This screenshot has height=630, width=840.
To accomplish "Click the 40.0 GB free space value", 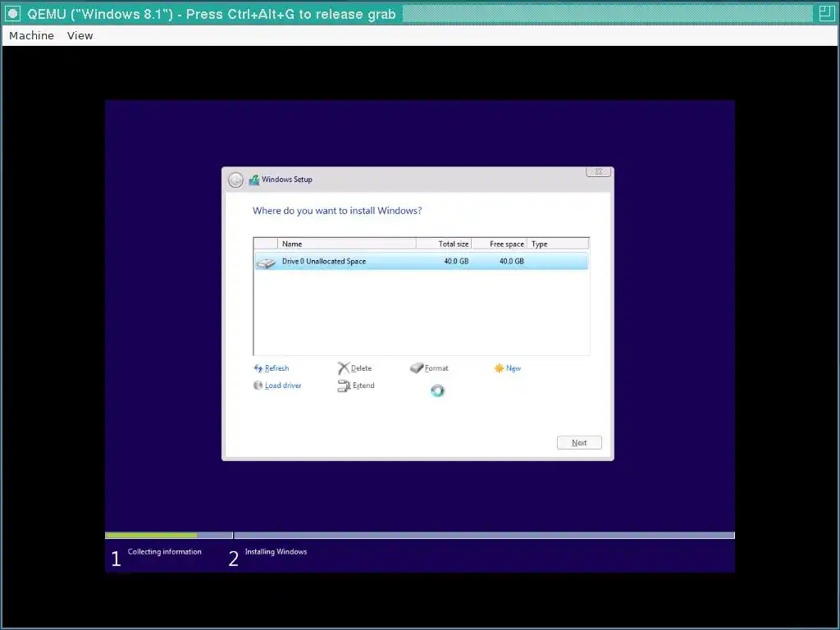I will pos(512,261).
